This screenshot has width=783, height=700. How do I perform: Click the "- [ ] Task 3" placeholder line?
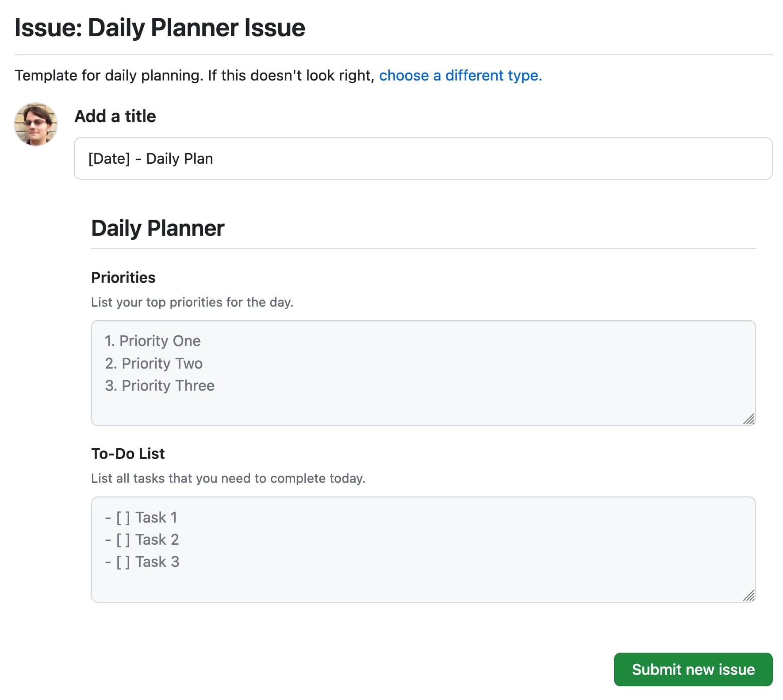[142, 562]
